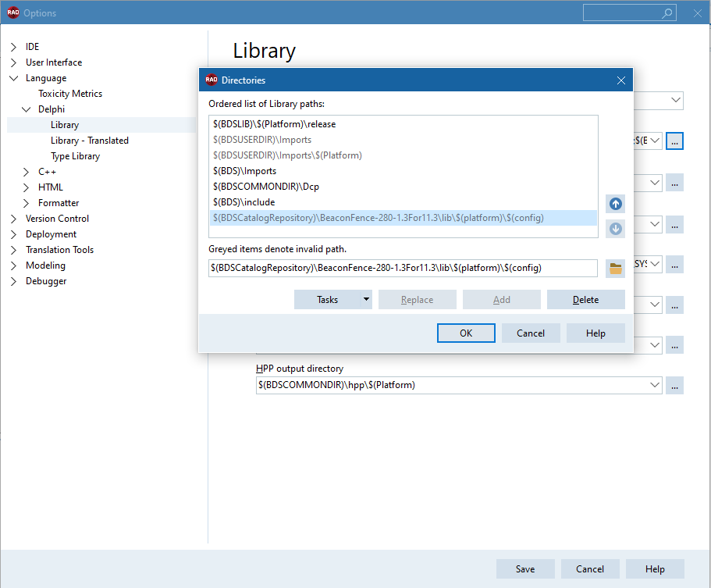Viewport: 711px width, 588px height.
Task: Open the Tasks button dropdown arrow
Action: [366, 299]
